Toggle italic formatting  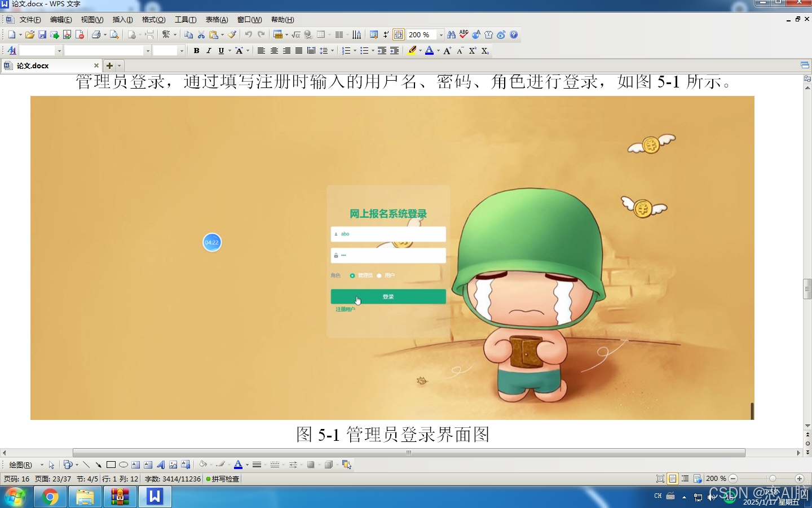click(x=209, y=51)
